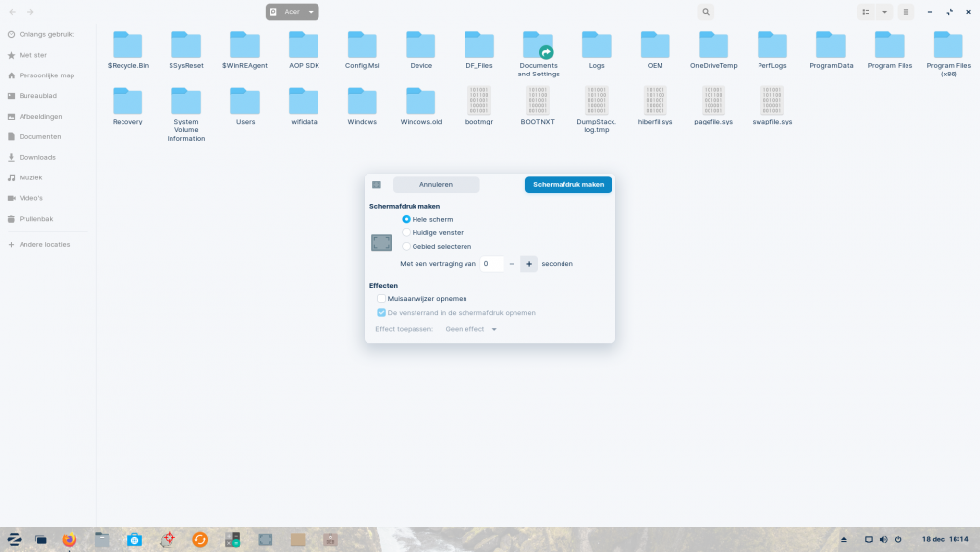Select the Windows.old folder

(x=420, y=106)
